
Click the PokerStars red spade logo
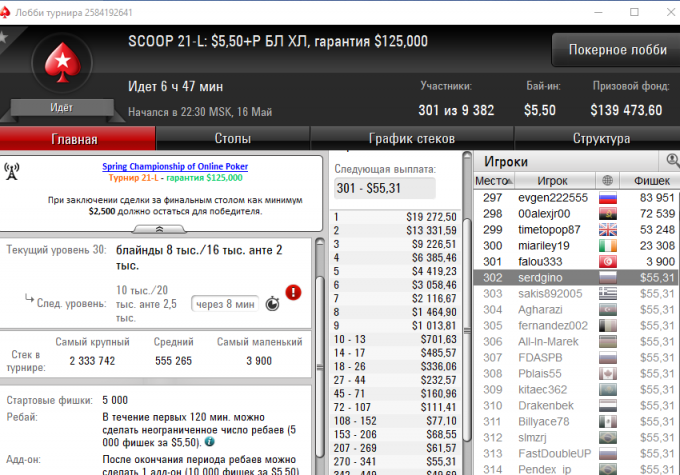pos(62,63)
